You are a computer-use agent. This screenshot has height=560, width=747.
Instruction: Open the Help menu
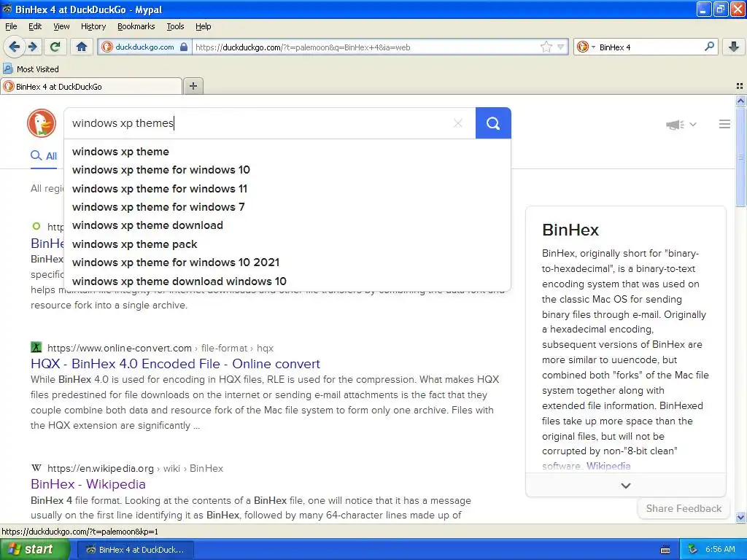tap(204, 26)
